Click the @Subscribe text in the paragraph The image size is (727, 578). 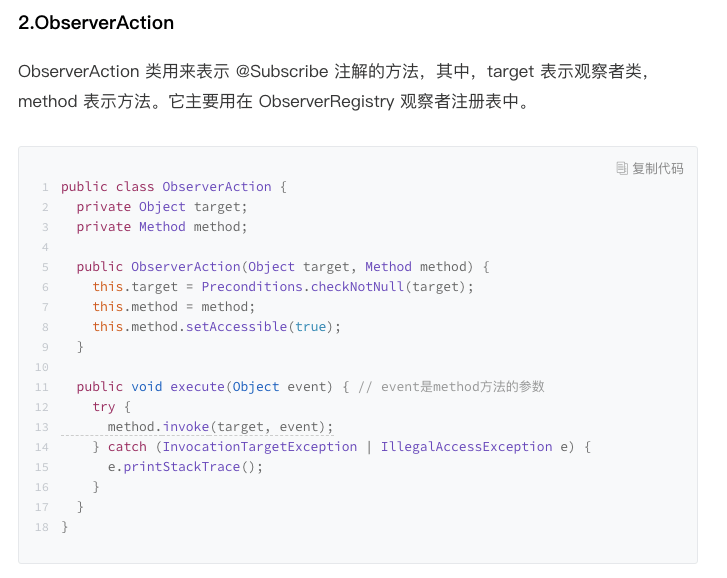(x=281, y=72)
